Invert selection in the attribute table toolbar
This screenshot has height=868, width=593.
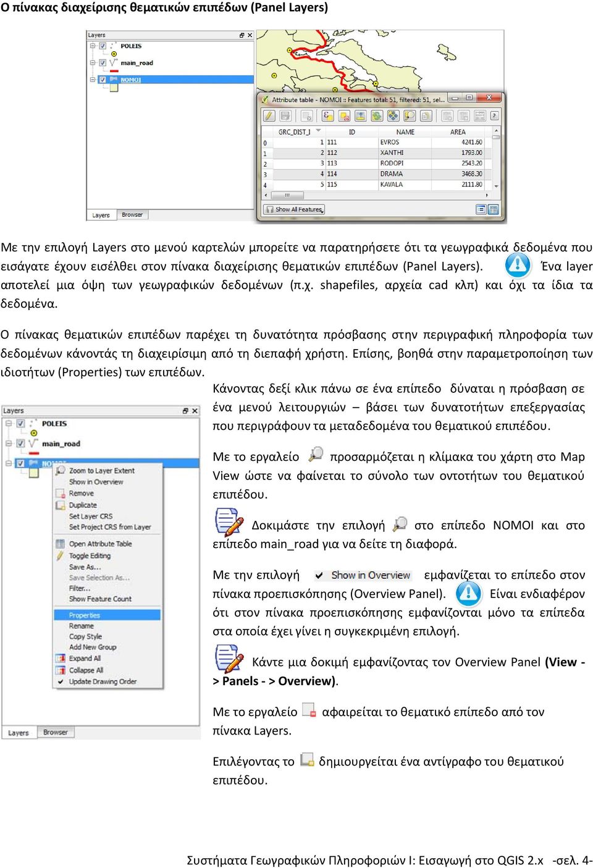(377, 116)
